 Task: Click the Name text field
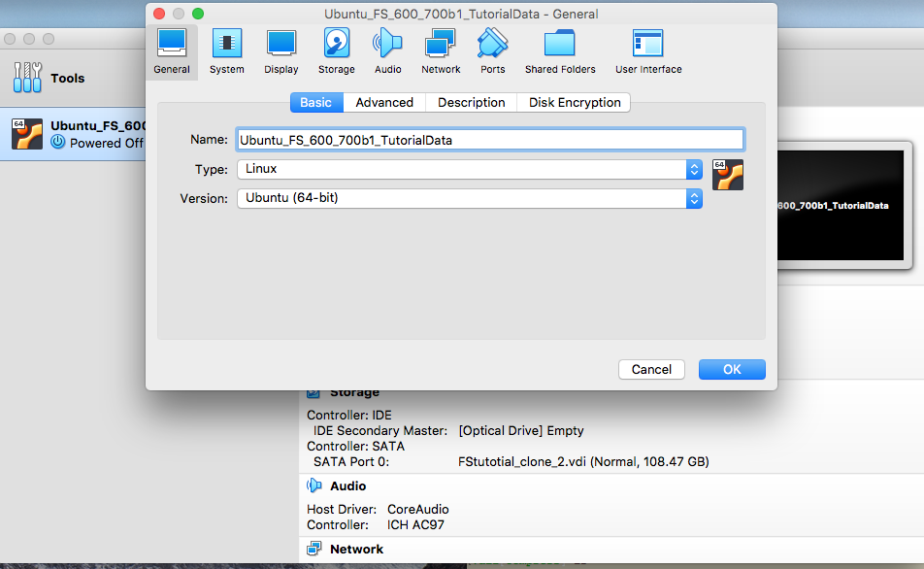point(490,140)
